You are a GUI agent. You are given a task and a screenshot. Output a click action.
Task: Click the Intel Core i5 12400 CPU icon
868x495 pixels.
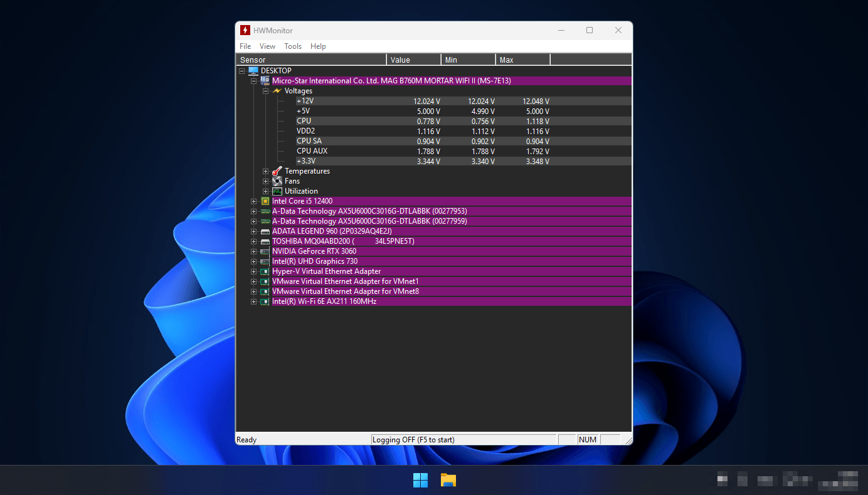click(265, 201)
